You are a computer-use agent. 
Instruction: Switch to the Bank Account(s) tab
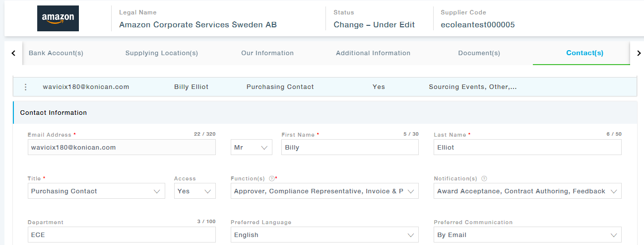[x=56, y=53]
